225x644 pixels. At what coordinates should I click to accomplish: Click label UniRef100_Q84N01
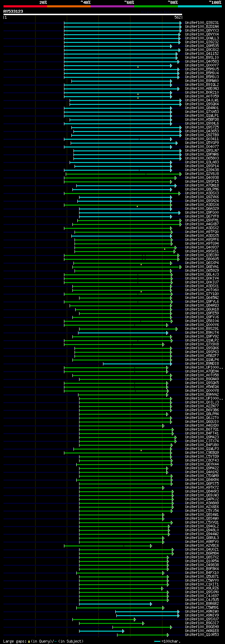pos(202,108)
